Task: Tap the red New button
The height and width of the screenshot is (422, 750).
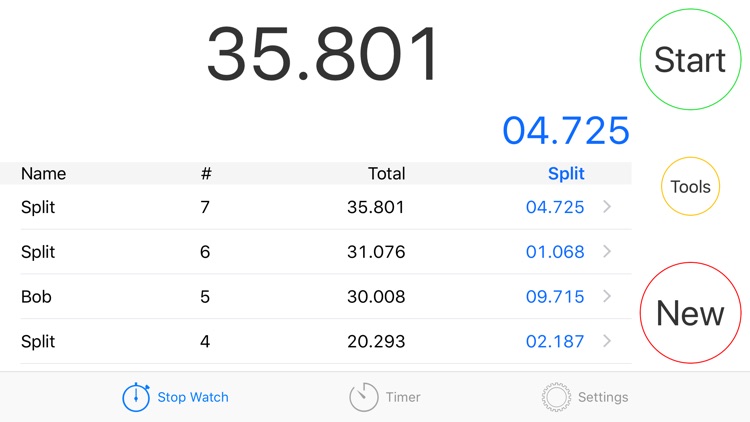Action: tap(690, 313)
